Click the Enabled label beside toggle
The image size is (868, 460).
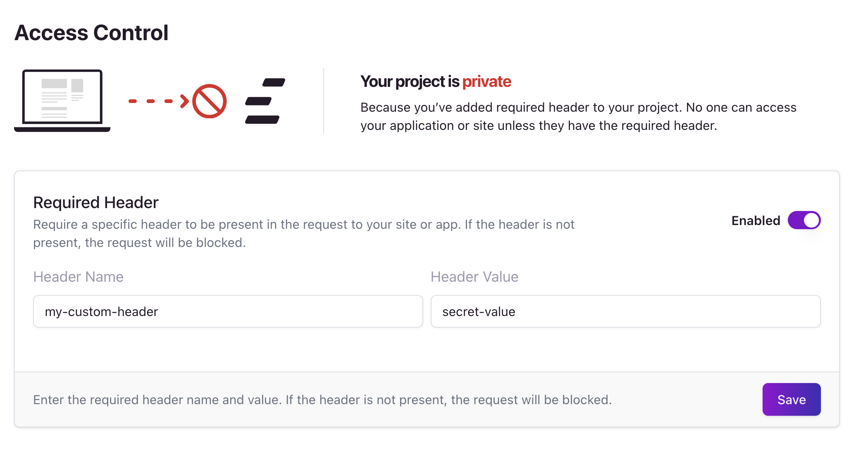[x=756, y=220]
